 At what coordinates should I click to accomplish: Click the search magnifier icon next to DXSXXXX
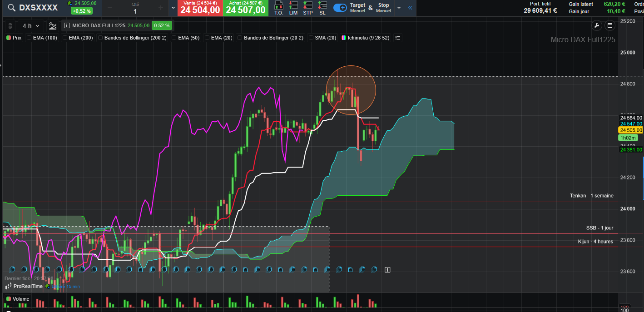tap(12, 8)
